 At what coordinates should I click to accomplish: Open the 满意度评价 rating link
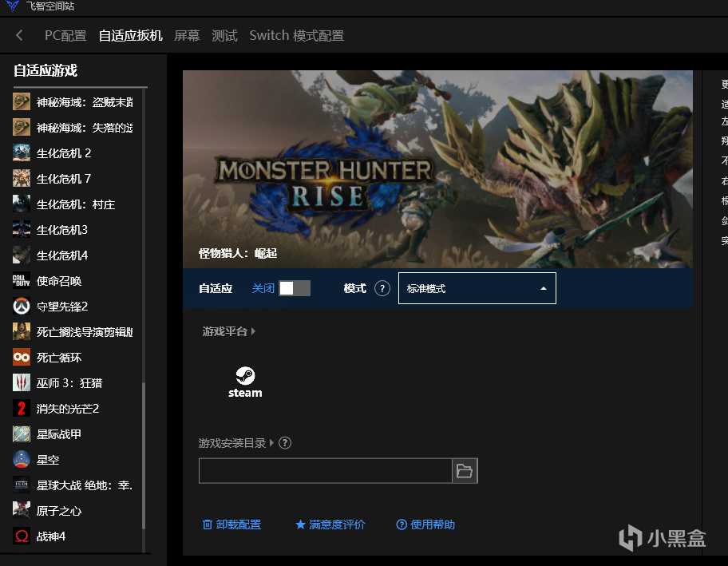pyautogui.click(x=330, y=524)
